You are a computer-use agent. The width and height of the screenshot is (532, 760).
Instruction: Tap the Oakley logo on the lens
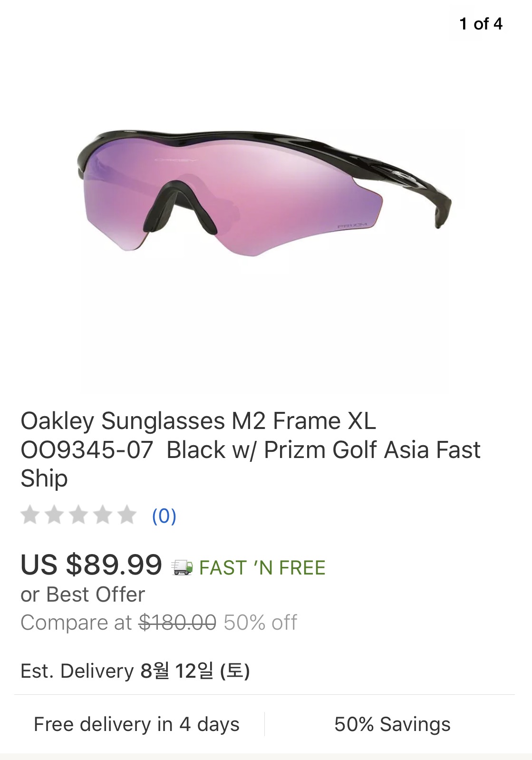tap(176, 160)
